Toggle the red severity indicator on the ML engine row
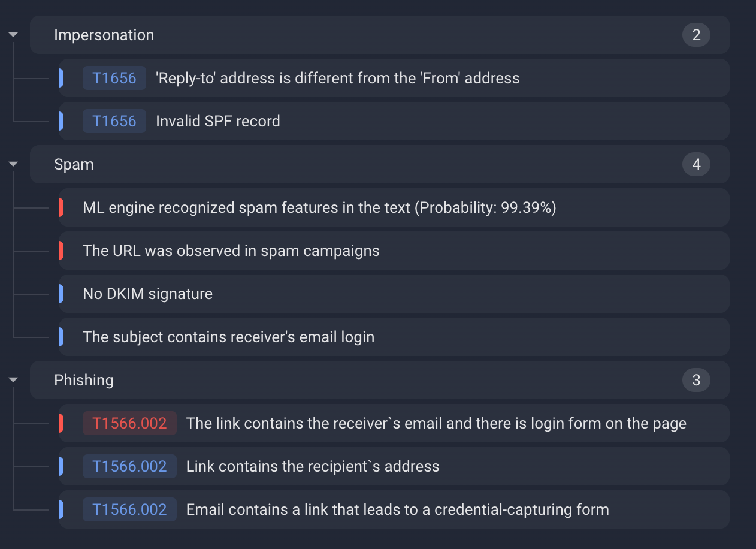Screen dimensions: 756x549 [x=61, y=207]
